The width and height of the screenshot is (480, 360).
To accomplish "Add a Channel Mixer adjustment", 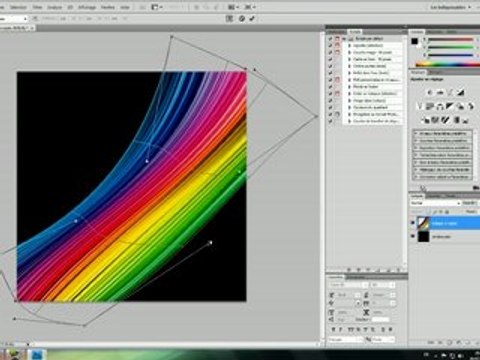I will (470, 106).
